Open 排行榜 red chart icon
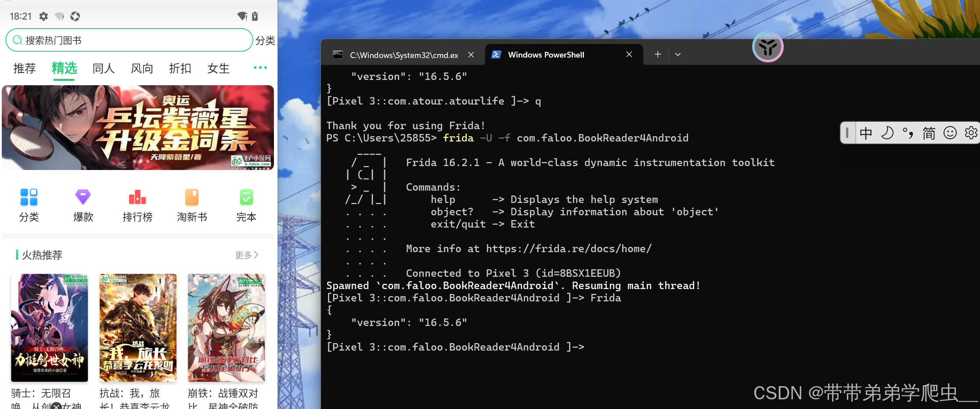 (x=137, y=197)
